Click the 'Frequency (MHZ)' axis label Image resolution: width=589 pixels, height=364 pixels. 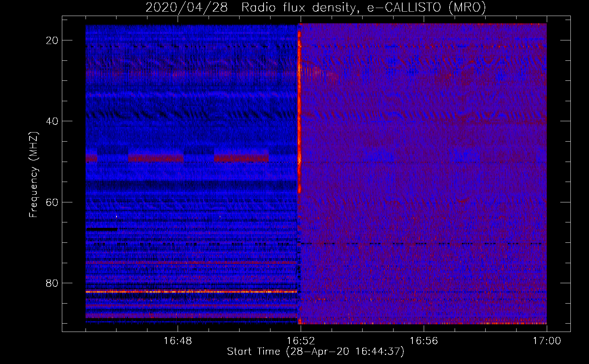click(x=33, y=175)
